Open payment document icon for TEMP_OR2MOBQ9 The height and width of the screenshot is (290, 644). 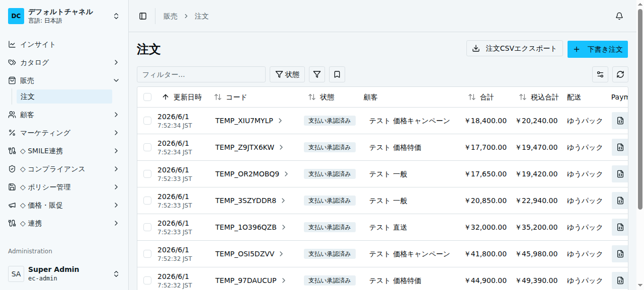[x=620, y=174]
